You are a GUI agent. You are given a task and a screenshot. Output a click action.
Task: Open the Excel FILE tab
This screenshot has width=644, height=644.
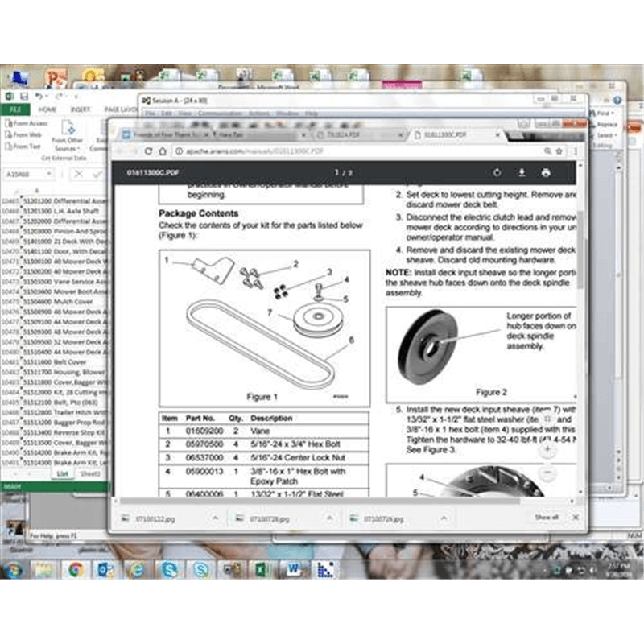[14, 109]
